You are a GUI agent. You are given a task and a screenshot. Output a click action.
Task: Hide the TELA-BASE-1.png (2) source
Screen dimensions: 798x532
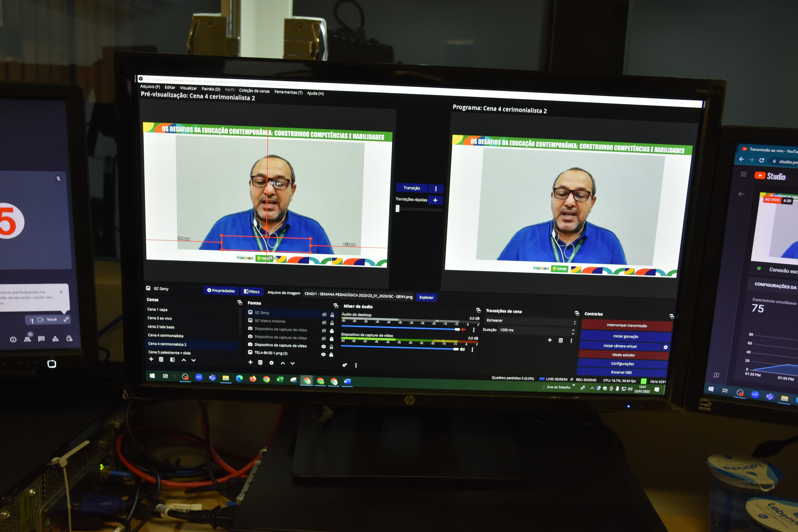click(x=323, y=354)
